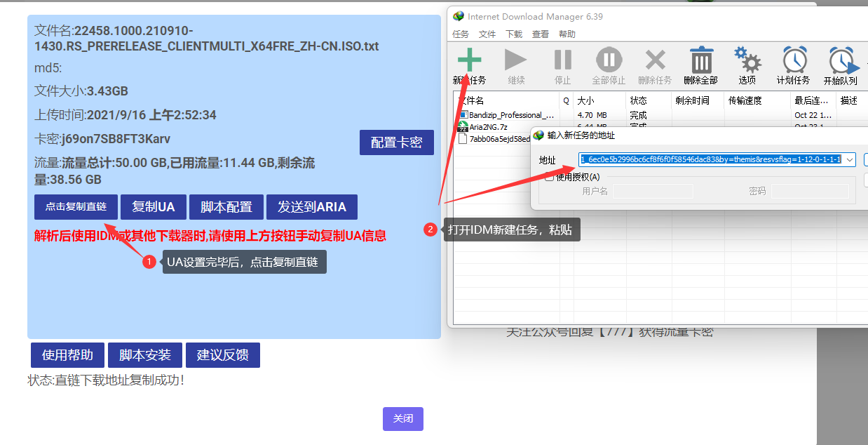Expand the 地址 address dropdown arrow
The image size is (868, 445).
pos(850,160)
